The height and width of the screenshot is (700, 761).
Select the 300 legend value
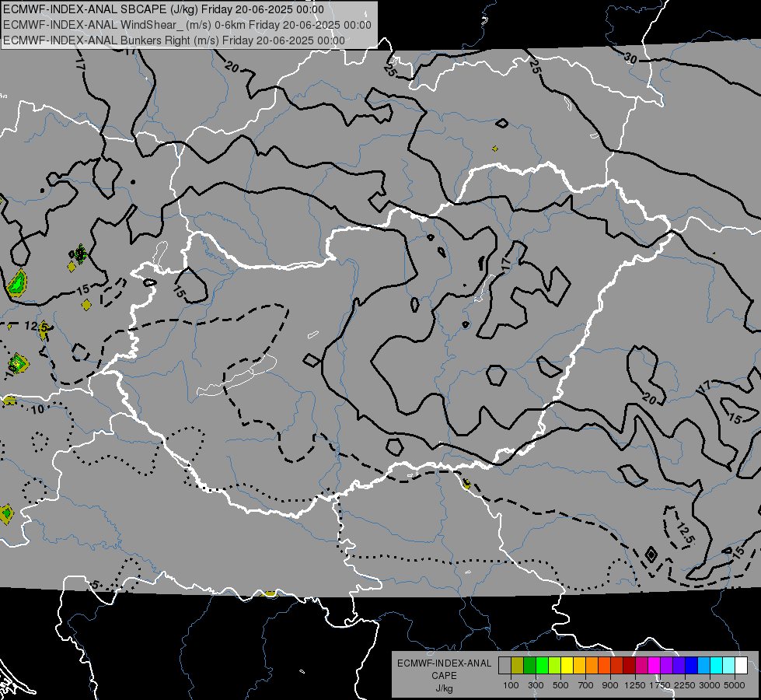(536, 685)
